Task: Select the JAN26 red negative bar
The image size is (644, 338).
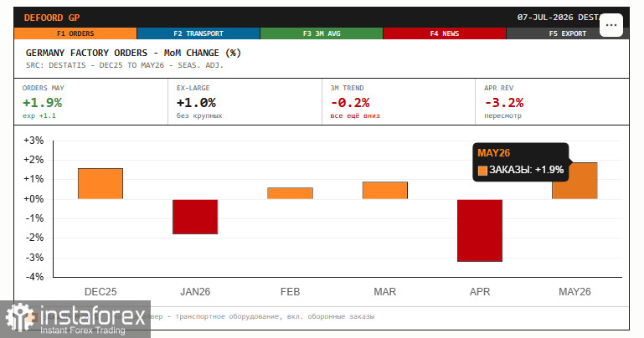Action: 195,217
